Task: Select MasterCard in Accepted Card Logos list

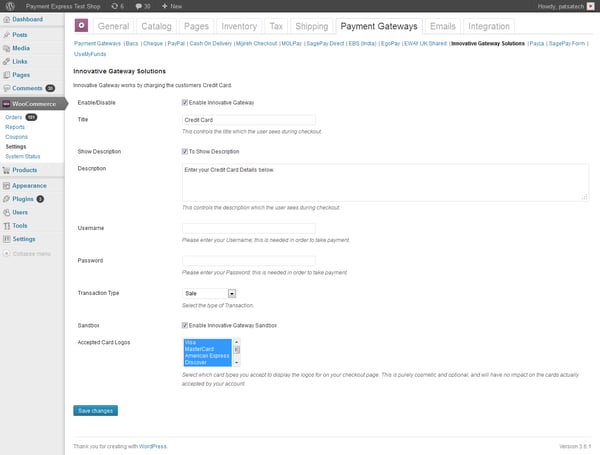Action: coord(207,348)
